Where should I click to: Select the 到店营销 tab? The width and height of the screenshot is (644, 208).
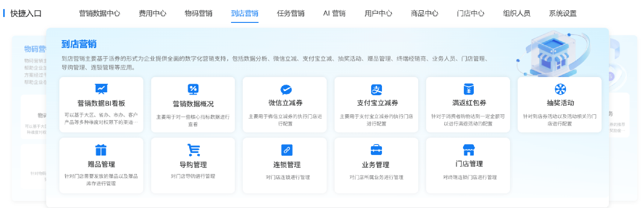pos(245,13)
